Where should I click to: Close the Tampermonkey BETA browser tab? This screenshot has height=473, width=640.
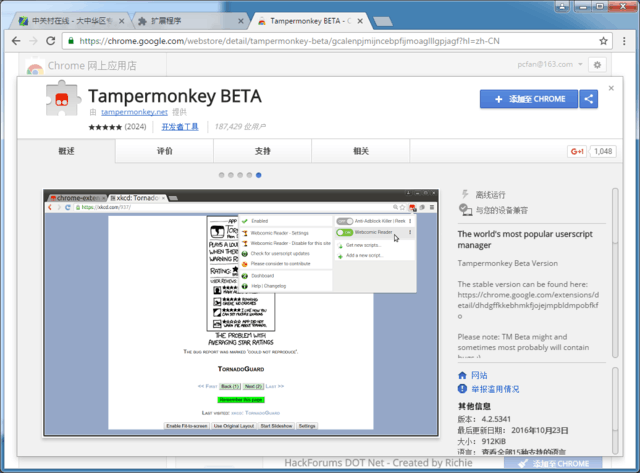(x=360, y=21)
